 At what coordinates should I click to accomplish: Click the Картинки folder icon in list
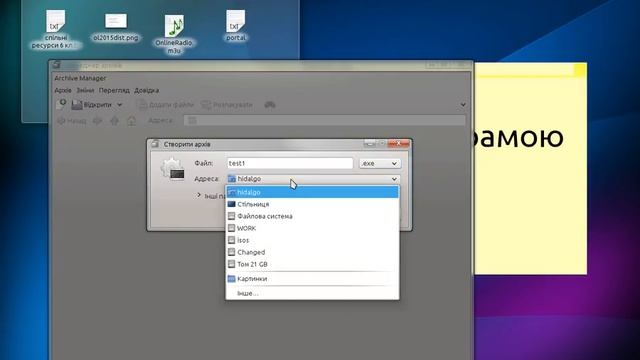tap(231, 279)
